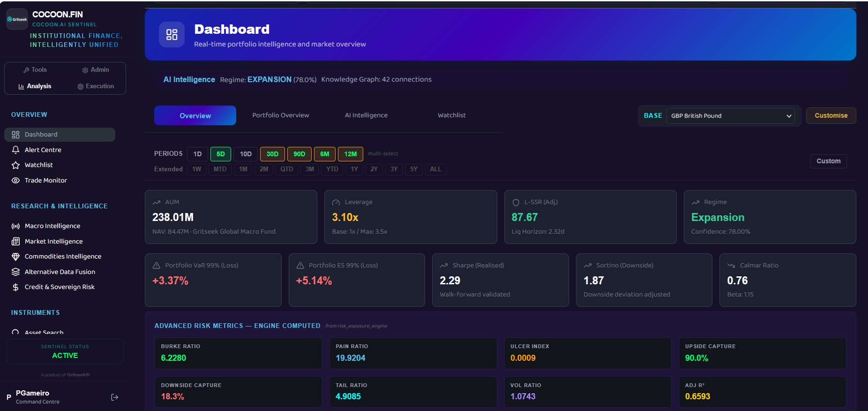868x411 pixels.
Task: Click the Sentinel Status ACTIVE panel
Action: tap(65, 351)
